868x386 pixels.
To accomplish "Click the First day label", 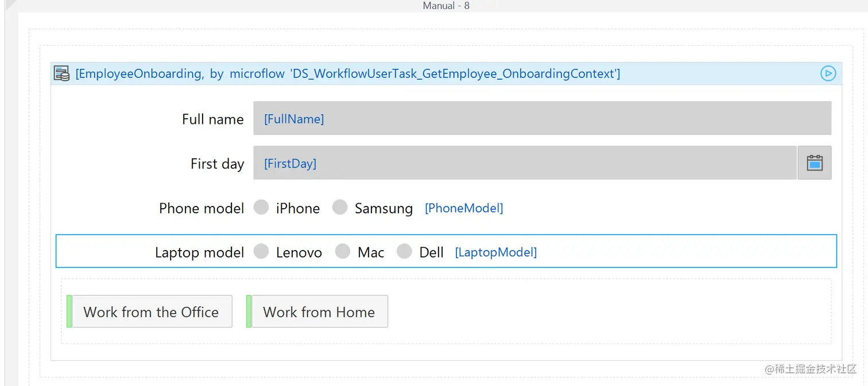I will pos(218,164).
